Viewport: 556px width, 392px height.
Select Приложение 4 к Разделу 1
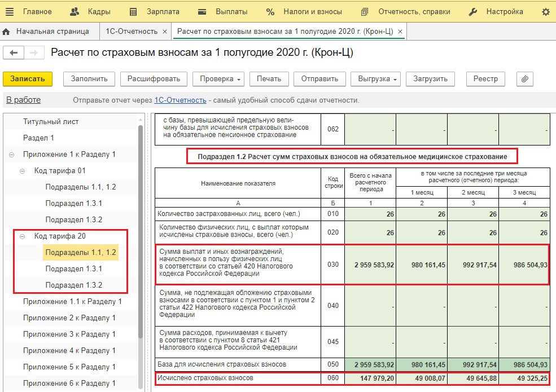69,350
